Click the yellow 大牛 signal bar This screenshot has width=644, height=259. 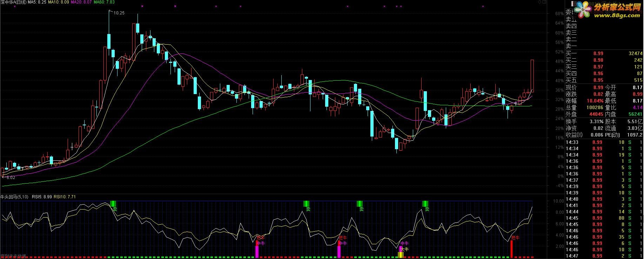point(401,255)
